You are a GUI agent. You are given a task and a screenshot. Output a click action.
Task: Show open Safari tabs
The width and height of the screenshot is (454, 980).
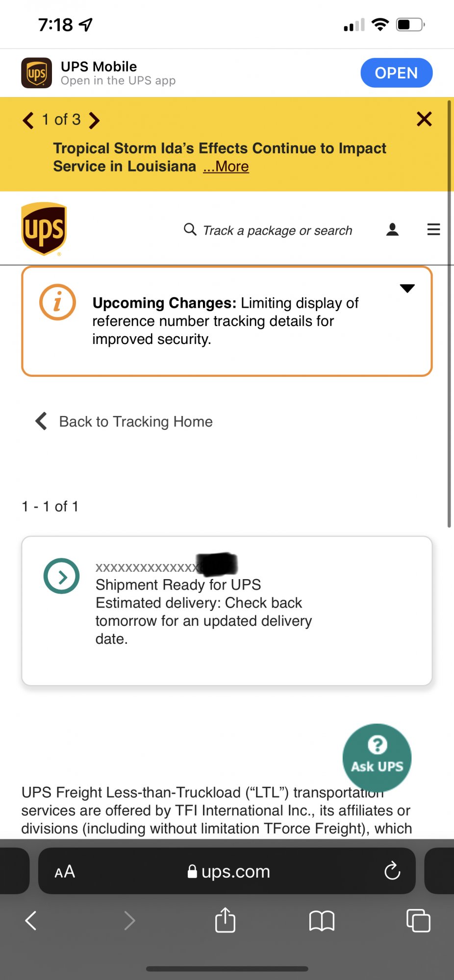(x=418, y=921)
